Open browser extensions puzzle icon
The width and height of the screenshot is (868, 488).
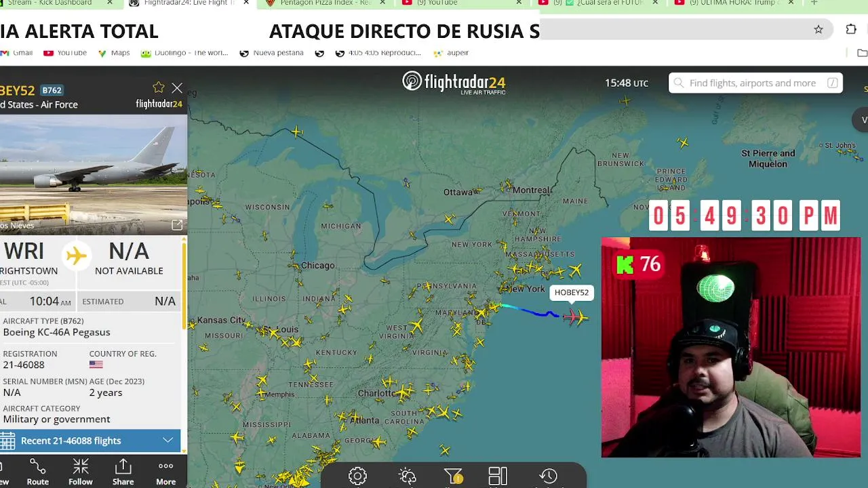pos(851,29)
